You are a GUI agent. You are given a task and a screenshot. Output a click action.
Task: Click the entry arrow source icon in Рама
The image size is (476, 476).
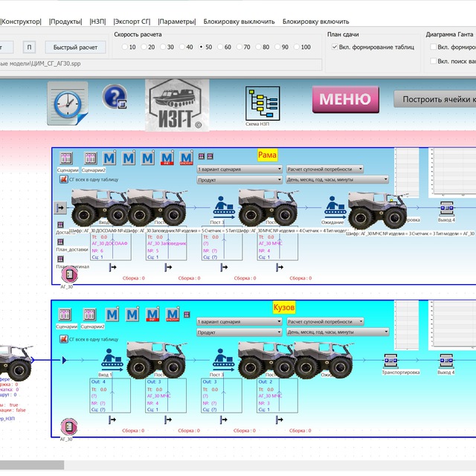[60, 208]
